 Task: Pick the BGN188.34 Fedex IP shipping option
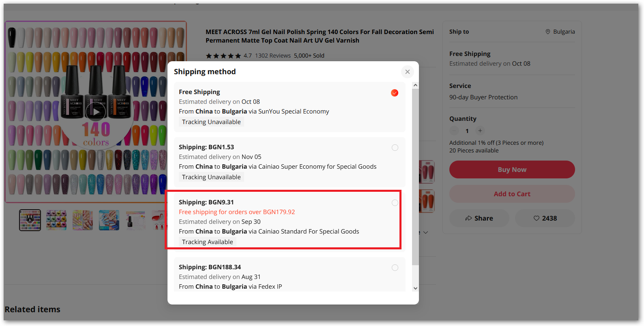(x=395, y=268)
